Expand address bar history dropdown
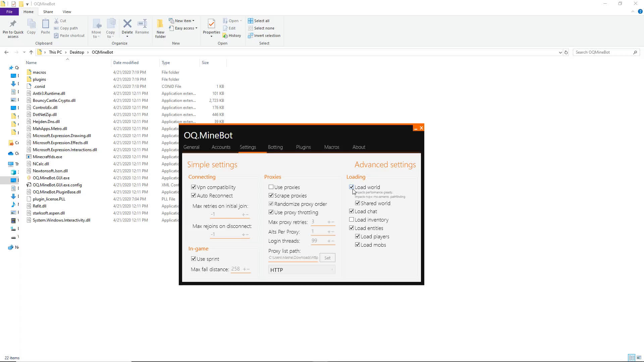 pyautogui.click(x=560, y=52)
